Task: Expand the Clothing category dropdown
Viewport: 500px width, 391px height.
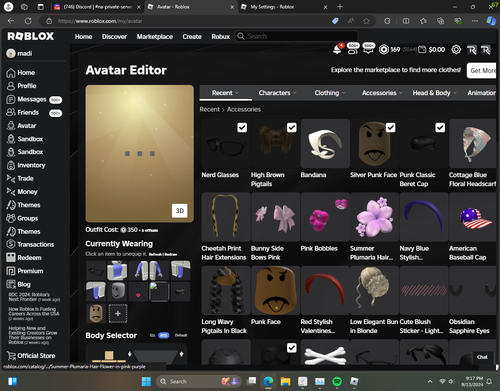Action: point(330,93)
